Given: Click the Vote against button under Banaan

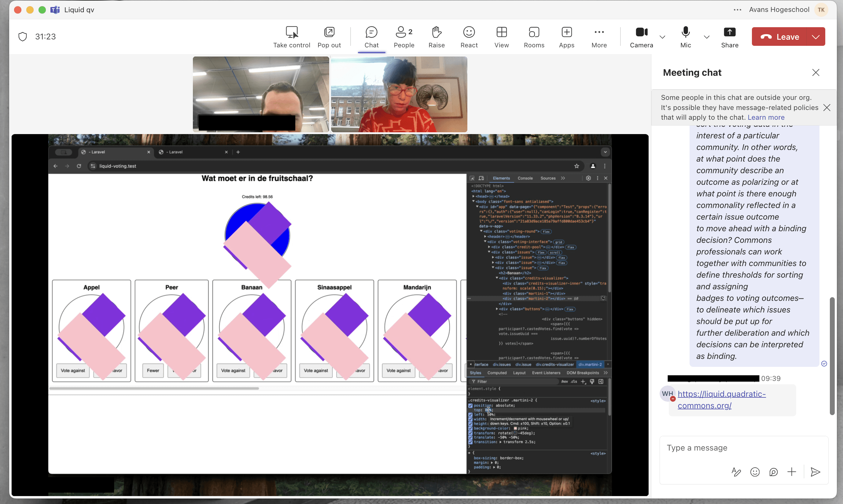Looking at the screenshot, I should pyautogui.click(x=233, y=371).
